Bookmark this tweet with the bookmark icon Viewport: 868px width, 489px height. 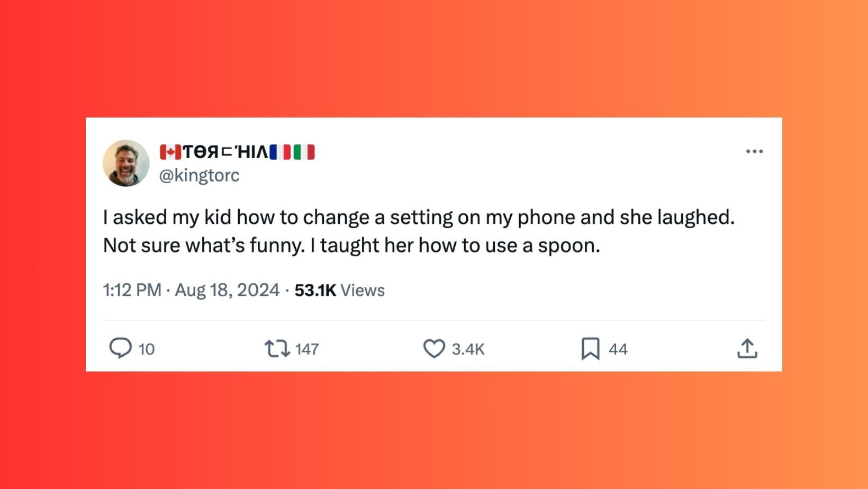pyautogui.click(x=590, y=349)
